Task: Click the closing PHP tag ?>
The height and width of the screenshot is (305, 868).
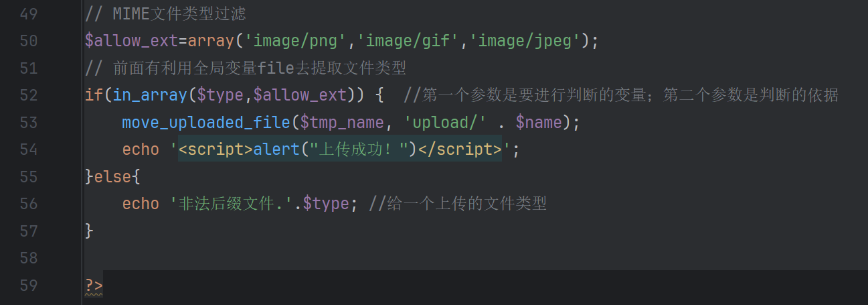Action: click(x=94, y=286)
